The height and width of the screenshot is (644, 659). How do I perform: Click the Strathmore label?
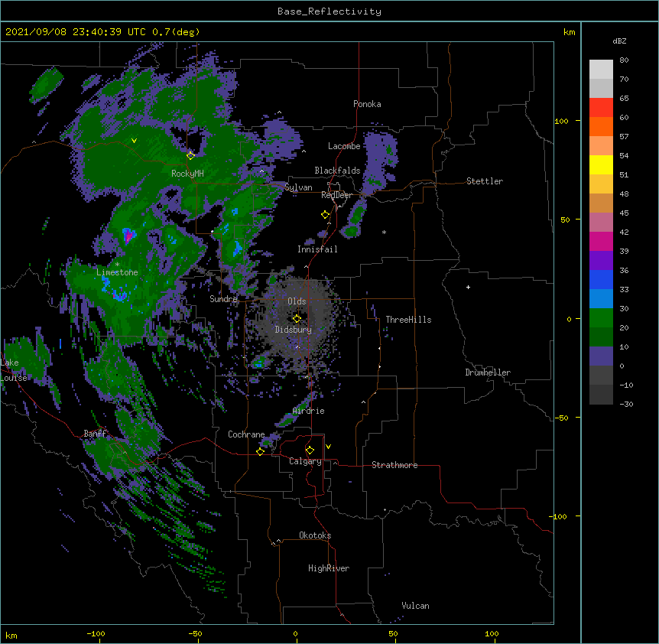pyautogui.click(x=394, y=465)
